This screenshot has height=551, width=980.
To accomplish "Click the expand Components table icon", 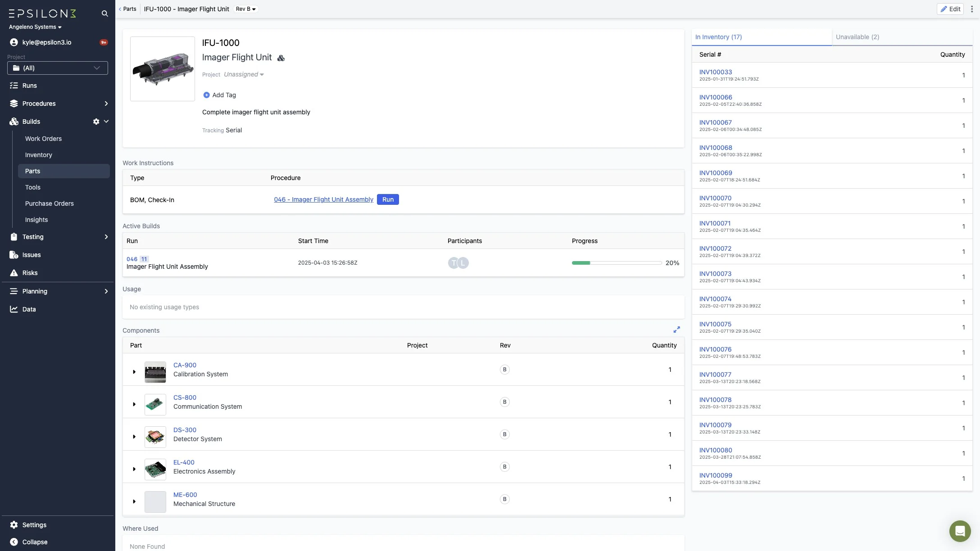I will [676, 330].
